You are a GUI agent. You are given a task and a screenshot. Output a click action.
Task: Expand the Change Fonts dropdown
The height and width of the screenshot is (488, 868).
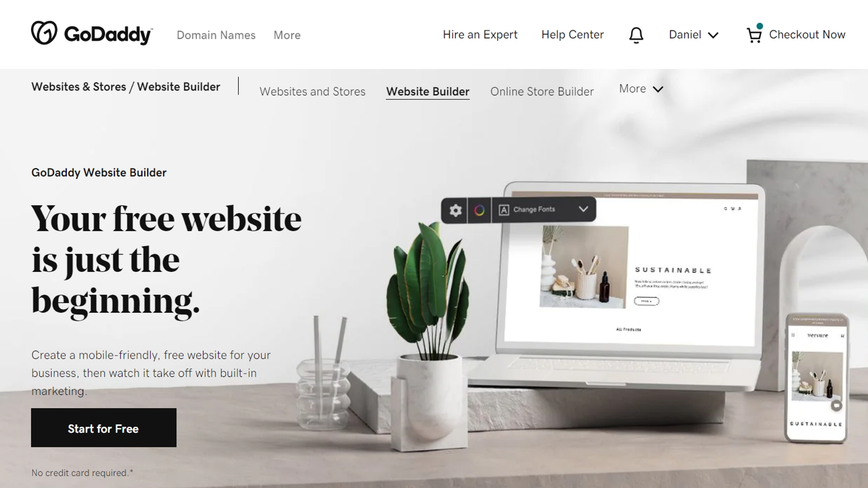pyautogui.click(x=583, y=209)
